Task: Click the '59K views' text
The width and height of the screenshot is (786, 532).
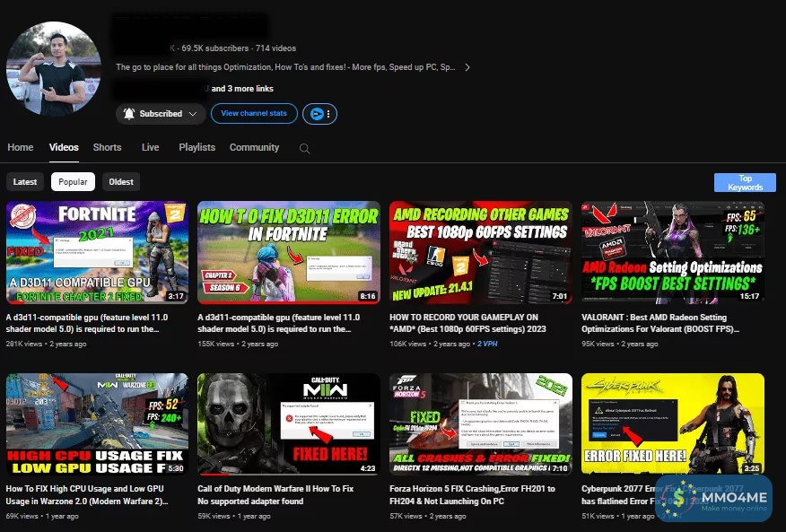Action: tap(214, 516)
